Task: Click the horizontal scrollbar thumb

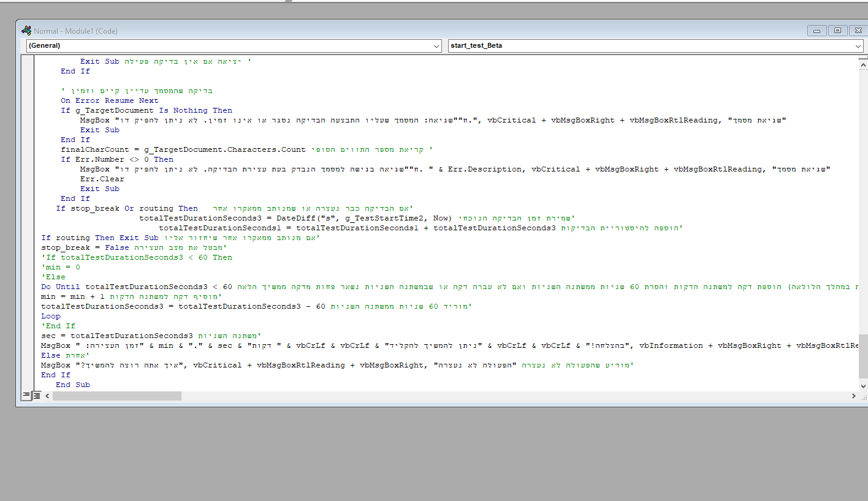Action: point(116,396)
